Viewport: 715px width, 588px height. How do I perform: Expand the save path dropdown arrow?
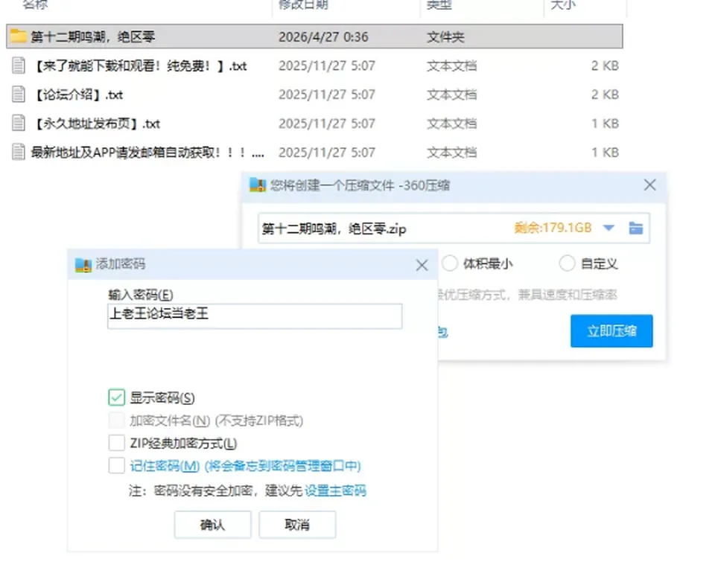coord(608,228)
